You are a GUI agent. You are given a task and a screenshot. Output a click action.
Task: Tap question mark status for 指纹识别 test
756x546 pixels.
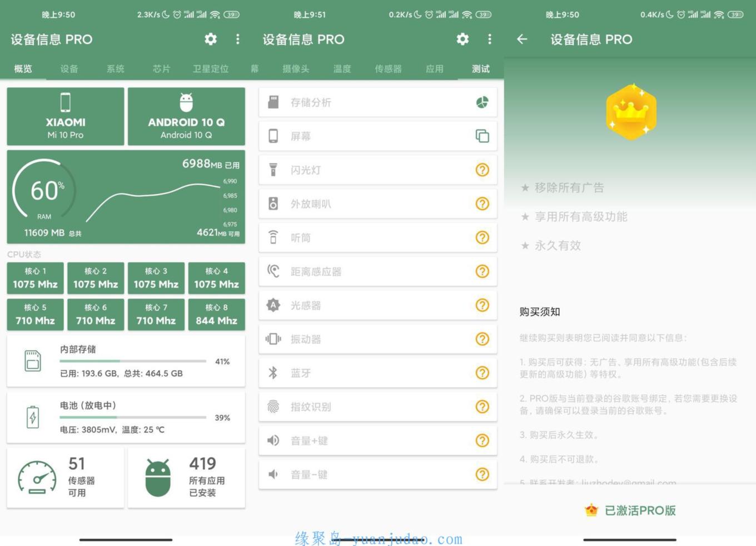[x=483, y=407]
